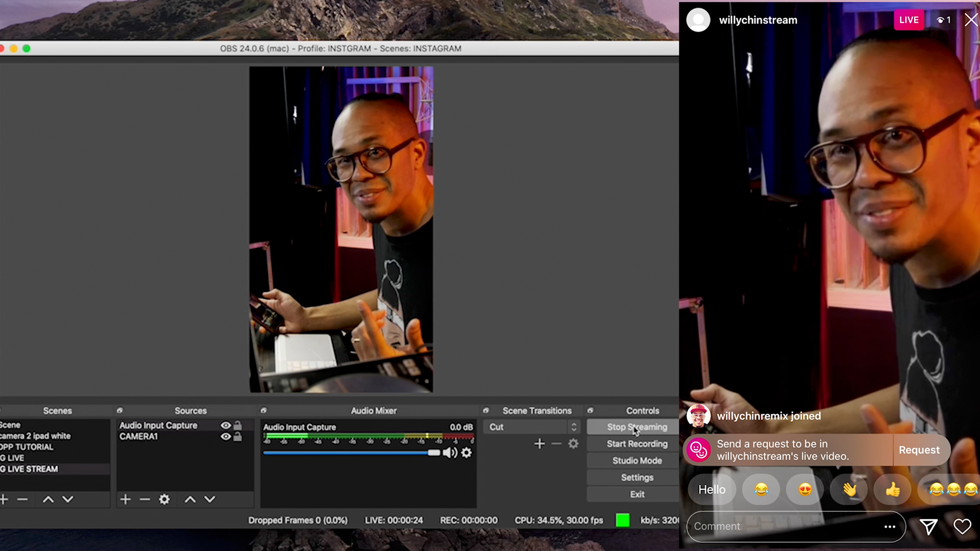Add a new source with the plus icon

(x=125, y=499)
